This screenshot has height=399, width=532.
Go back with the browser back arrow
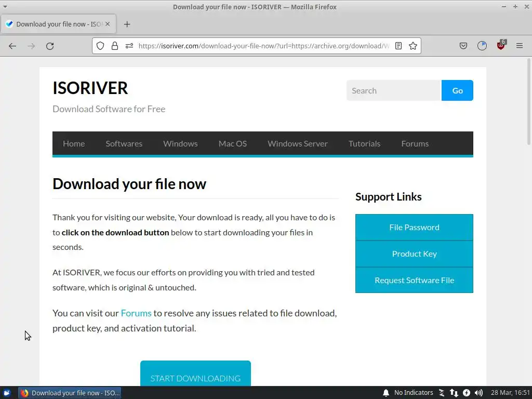tap(12, 46)
